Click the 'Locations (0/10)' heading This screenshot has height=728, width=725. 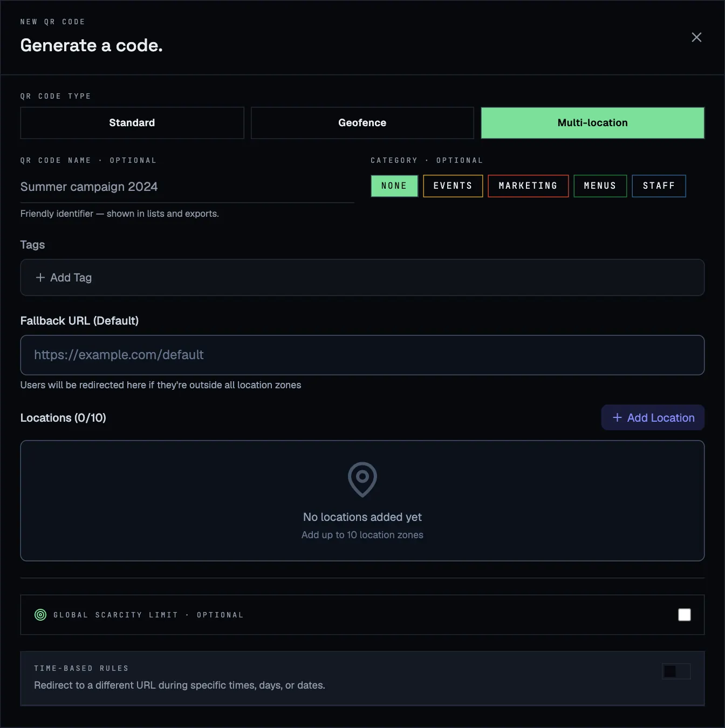(x=63, y=418)
